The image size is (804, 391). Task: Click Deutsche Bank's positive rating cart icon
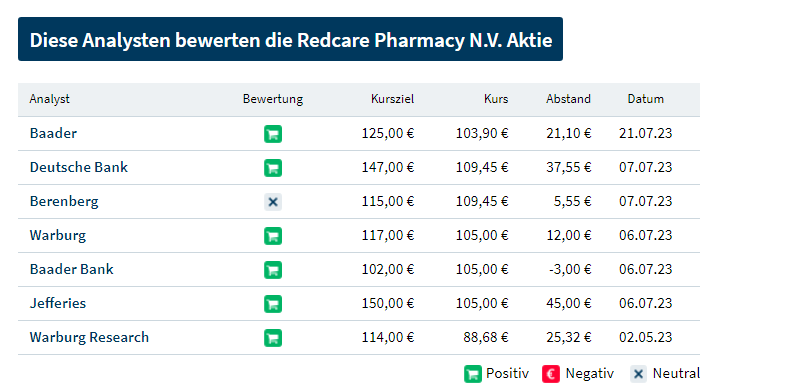(273, 168)
